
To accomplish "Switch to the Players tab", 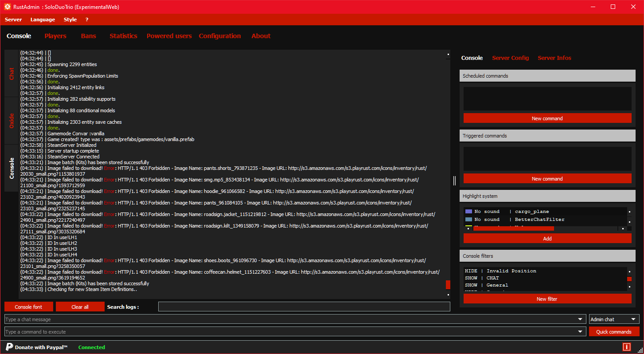I will [x=55, y=36].
